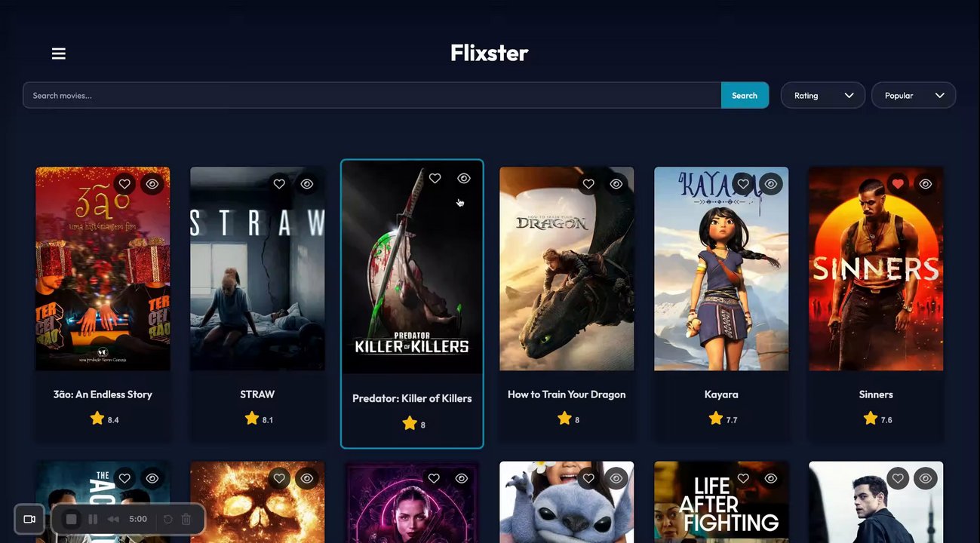
Task: Click heart on Predator: Killer of Killers
Action: [435, 179]
